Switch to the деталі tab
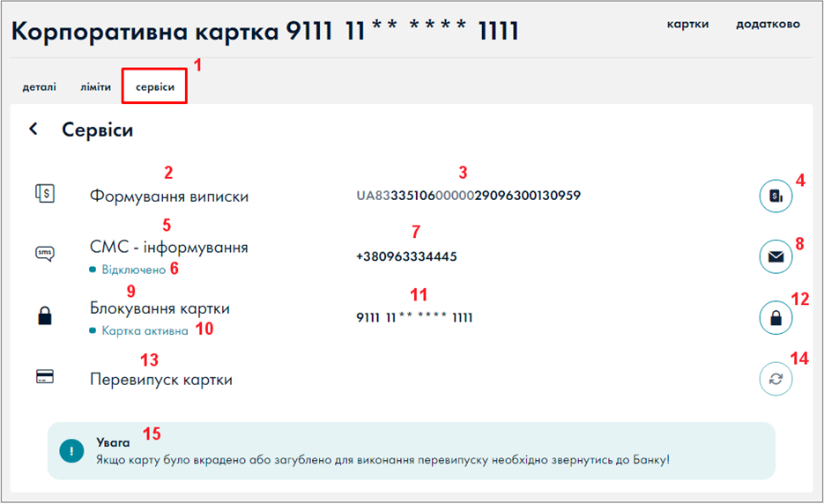This screenshot has width=824, height=504. tap(40, 88)
